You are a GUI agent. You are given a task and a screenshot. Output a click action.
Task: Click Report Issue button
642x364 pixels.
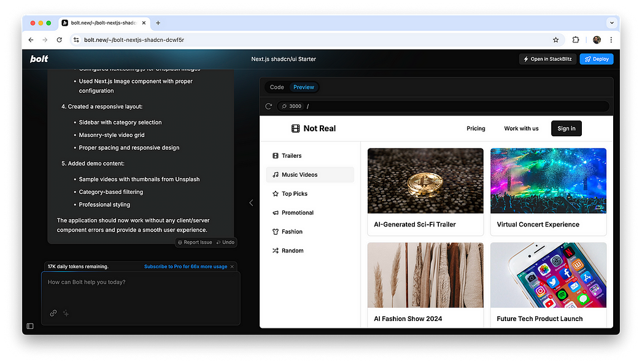click(x=195, y=242)
